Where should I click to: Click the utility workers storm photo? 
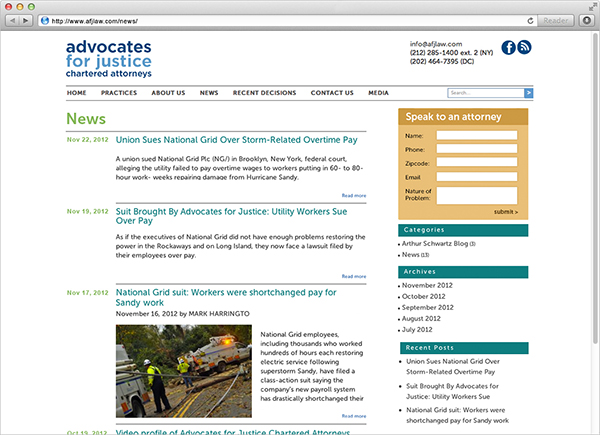click(184, 371)
